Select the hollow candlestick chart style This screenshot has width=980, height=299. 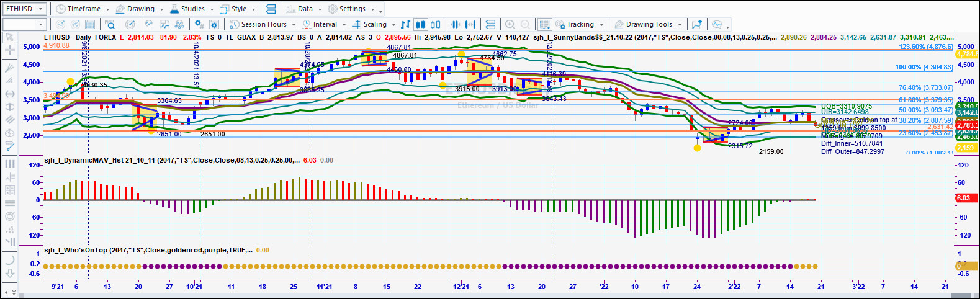pos(436,24)
